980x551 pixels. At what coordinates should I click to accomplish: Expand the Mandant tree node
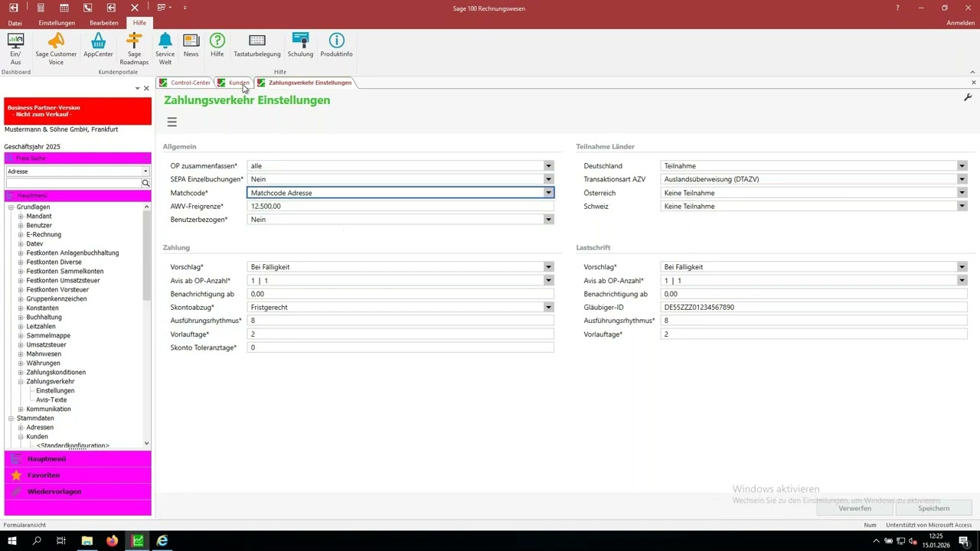[21, 217]
